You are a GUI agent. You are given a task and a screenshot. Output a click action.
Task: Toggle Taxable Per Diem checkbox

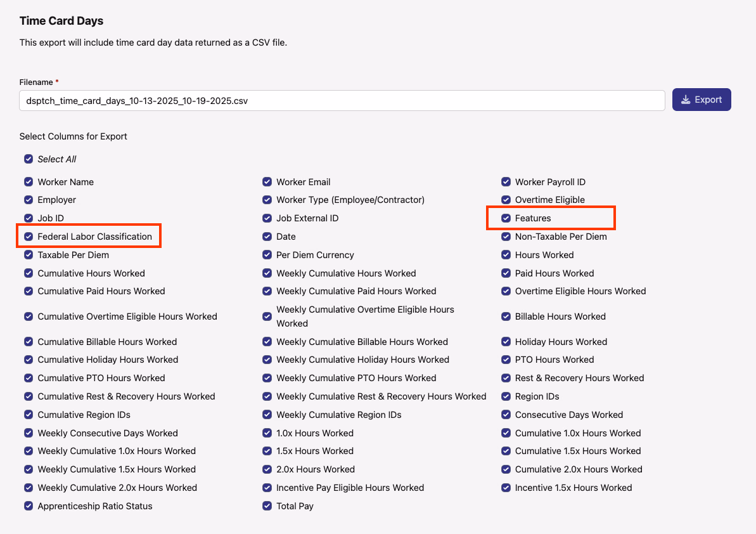tap(29, 255)
